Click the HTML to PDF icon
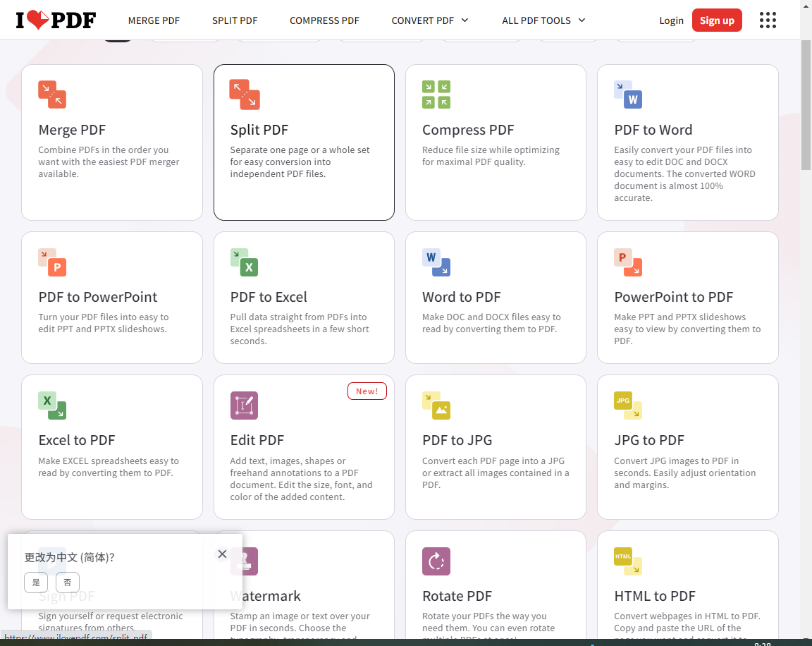This screenshot has width=812, height=646. click(628, 561)
